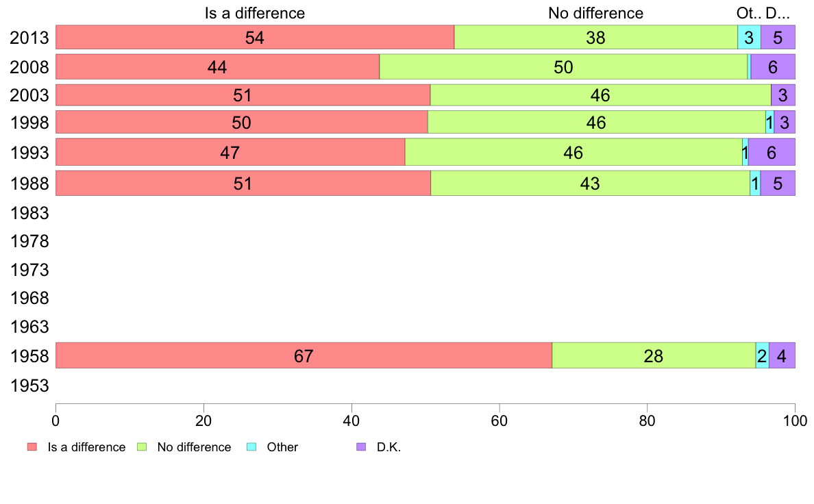Click the 2008 green segment labeled 50
The height and width of the screenshot is (504, 814).
tap(564, 67)
